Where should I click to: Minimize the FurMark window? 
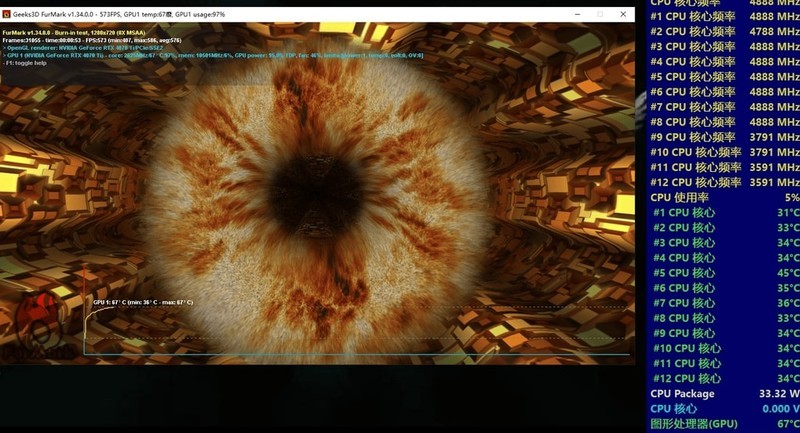[x=577, y=14]
